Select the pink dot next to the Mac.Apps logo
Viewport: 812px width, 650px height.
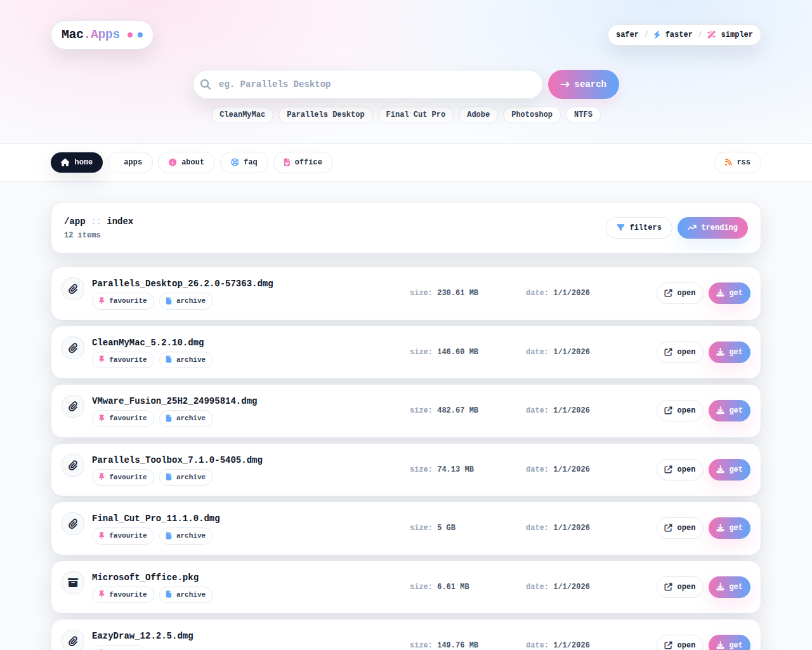click(129, 35)
